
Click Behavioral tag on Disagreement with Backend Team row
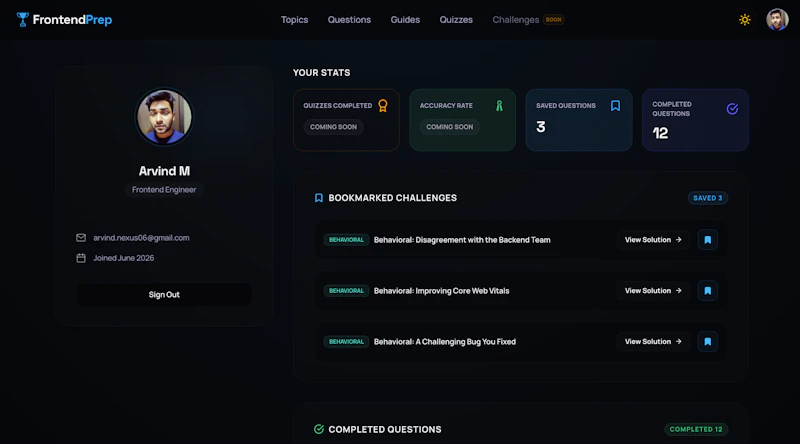pyautogui.click(x=346, y=240)
